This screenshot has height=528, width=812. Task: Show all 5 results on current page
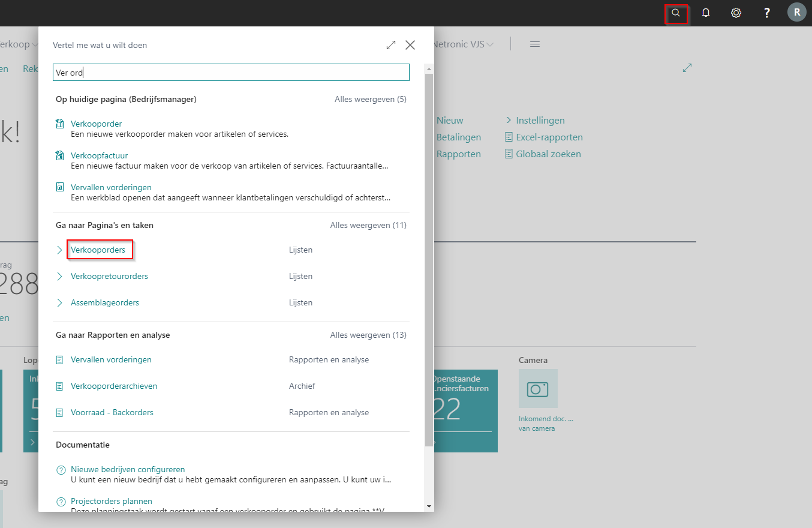click(371, 99)
